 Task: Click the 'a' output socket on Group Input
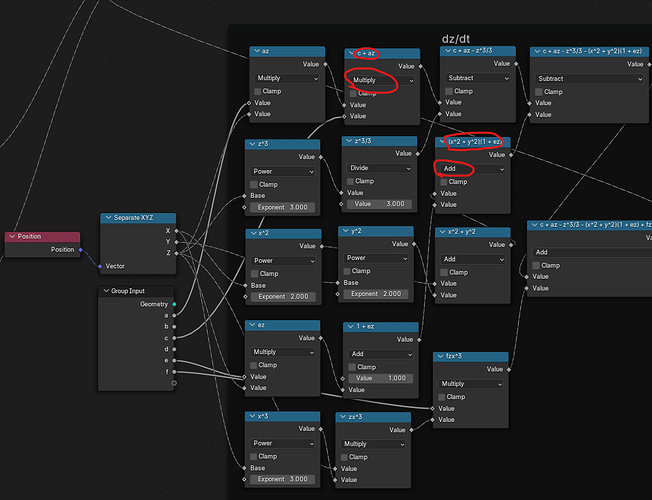pyautogui.click(x=174, y=315)
